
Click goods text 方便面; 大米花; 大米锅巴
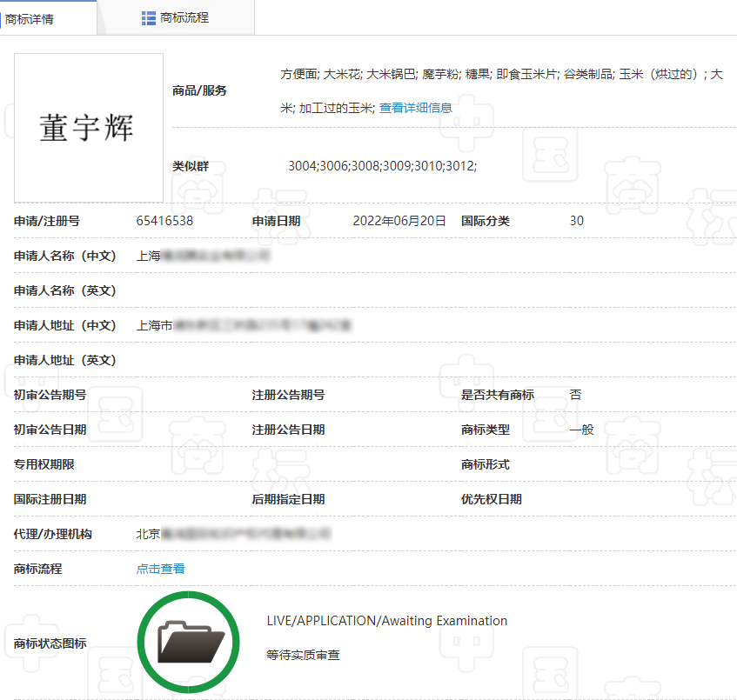[348, 74]
